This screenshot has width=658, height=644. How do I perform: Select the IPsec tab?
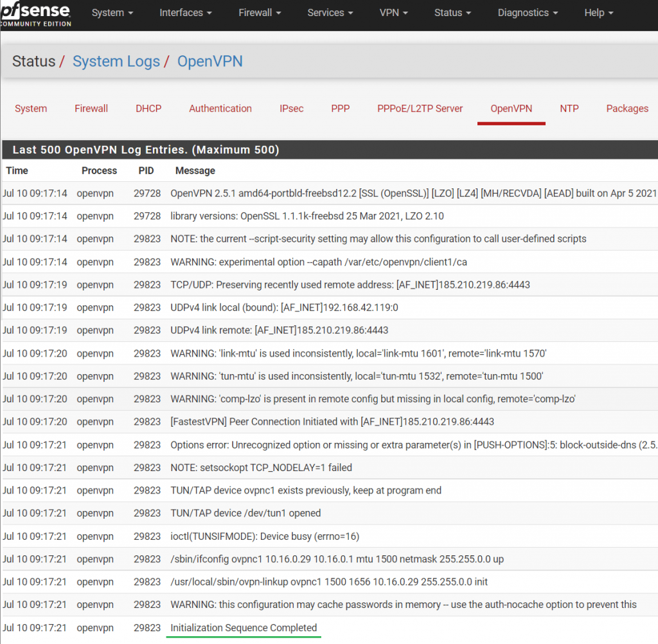291,109
